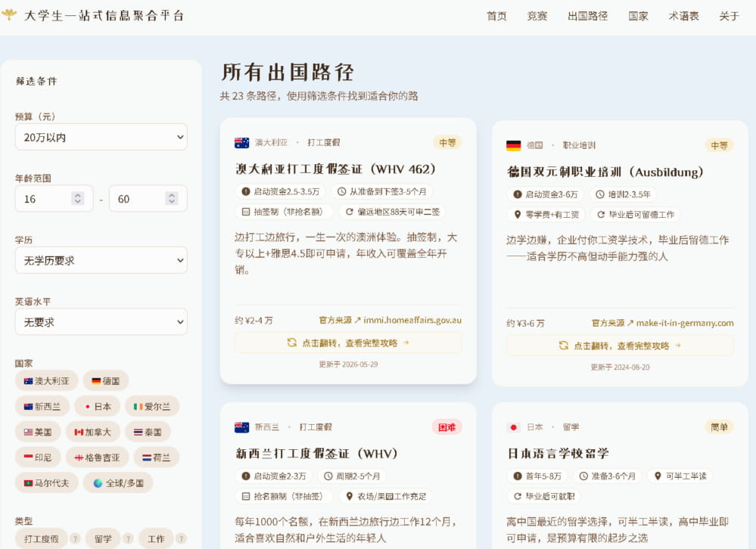Open 术语表 from the navigation bar
The image size is (756, 549).
coord(683,16)
